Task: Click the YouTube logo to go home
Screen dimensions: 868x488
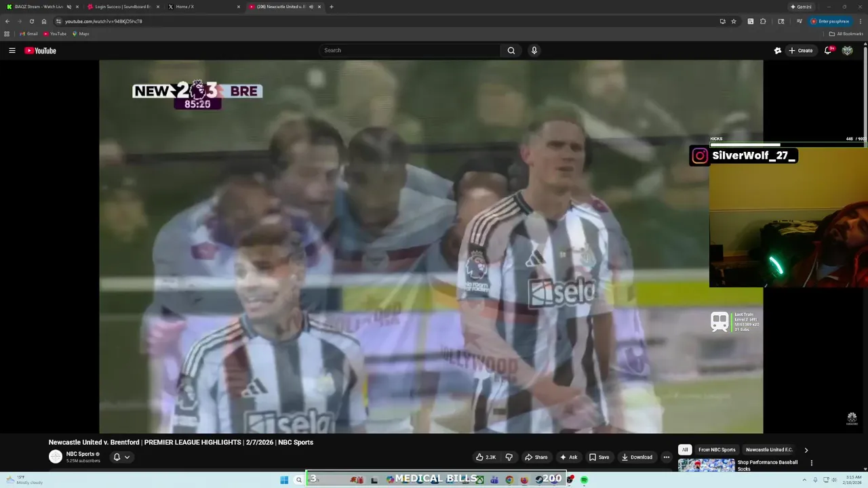Action: pos(40,50)
